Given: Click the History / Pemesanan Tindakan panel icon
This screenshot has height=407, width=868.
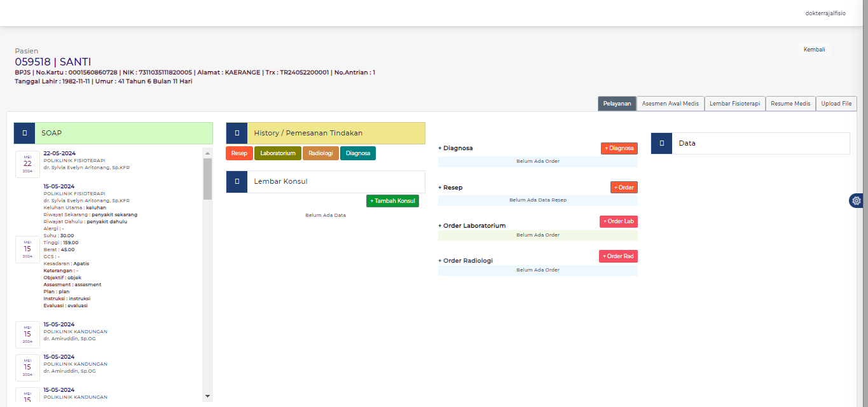Looking at the screenshot, I should (x=237, y=133).
